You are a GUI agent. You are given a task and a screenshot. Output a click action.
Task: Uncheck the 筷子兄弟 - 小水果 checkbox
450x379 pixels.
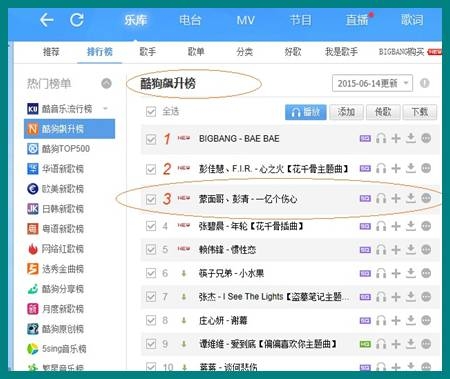(151, 273)
